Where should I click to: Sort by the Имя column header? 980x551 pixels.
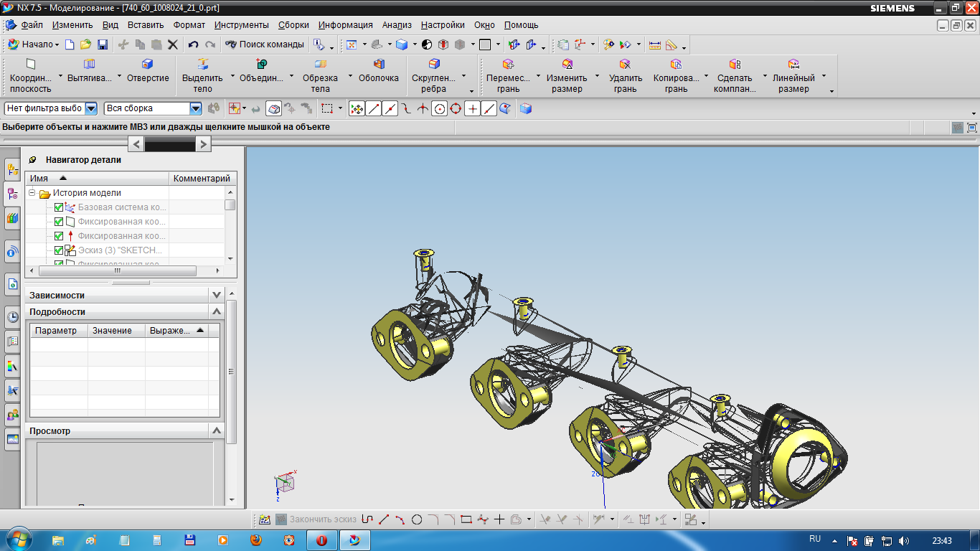point(97,179)
